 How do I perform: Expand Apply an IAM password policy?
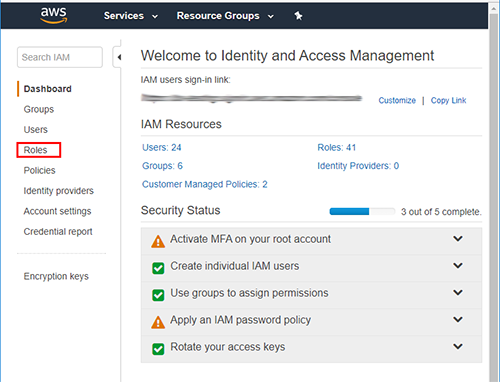(458, 319)
